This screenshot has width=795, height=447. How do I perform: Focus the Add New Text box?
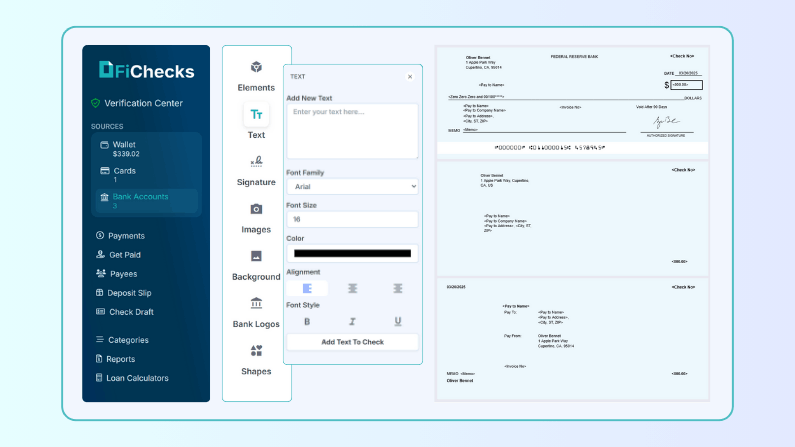(352, 131)
